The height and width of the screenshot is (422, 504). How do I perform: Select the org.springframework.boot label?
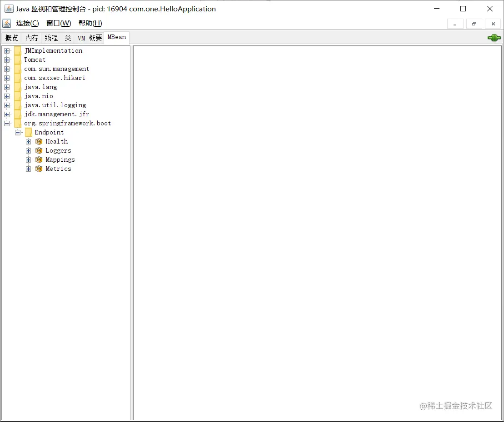point(68,123)
